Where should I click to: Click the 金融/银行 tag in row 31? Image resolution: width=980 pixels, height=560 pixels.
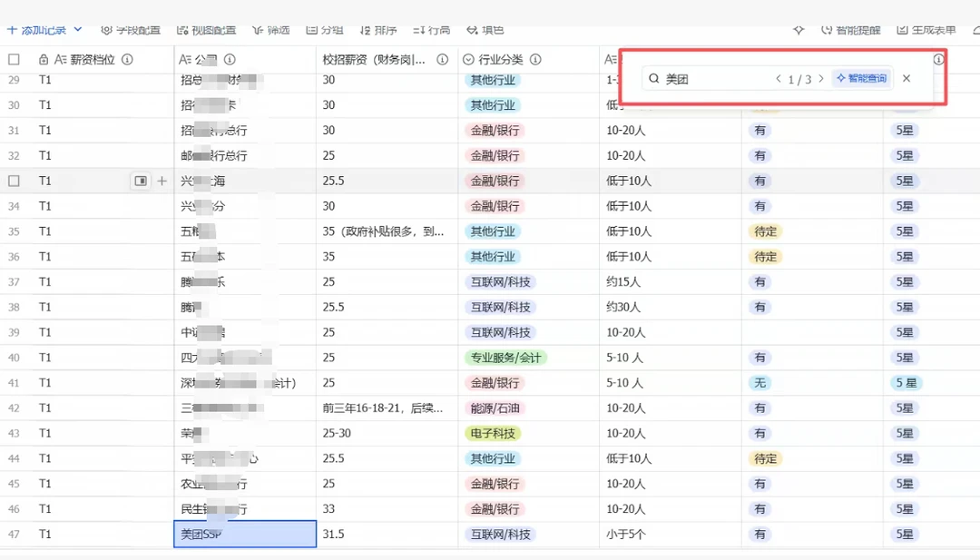tap(495, 130)
